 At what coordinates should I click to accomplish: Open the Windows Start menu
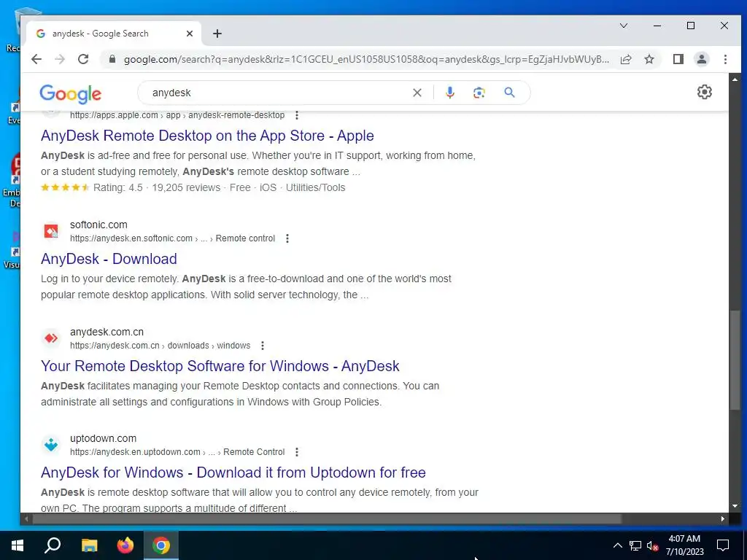click(x=18, y=545)
